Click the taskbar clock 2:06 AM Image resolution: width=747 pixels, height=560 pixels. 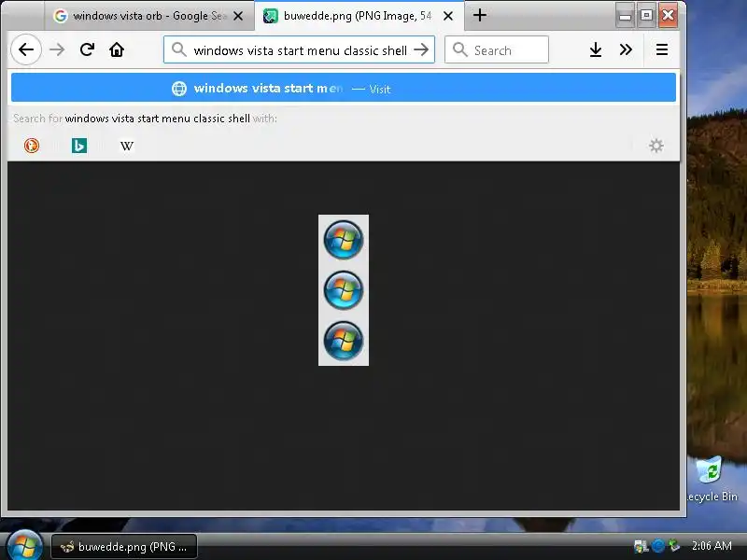(x=712, y=546)
